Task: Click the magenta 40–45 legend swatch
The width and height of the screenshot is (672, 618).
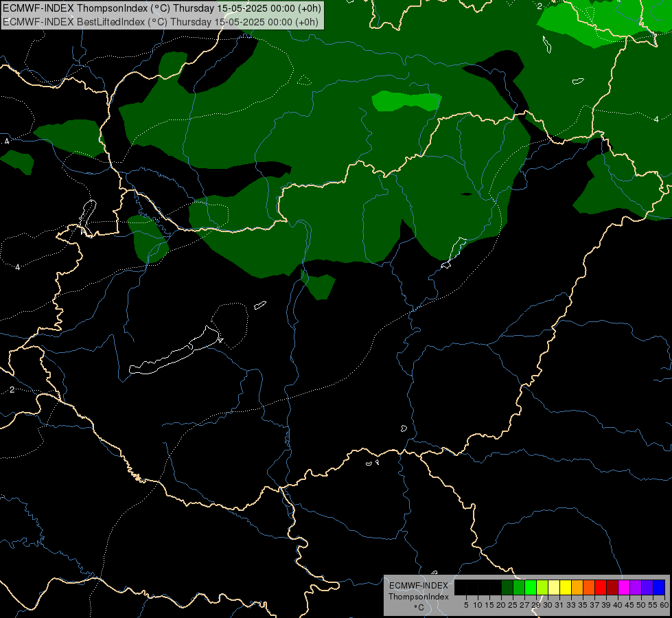Action: (624, 587)
